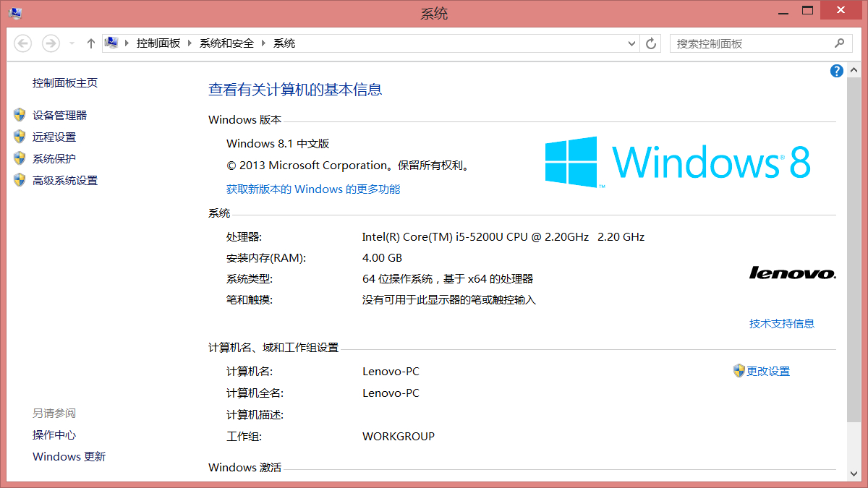Image resolution: width=868 pixels, height=488 pixels.
Task: Click the Windows 8 logo image
Action: [x=678, y=162]
